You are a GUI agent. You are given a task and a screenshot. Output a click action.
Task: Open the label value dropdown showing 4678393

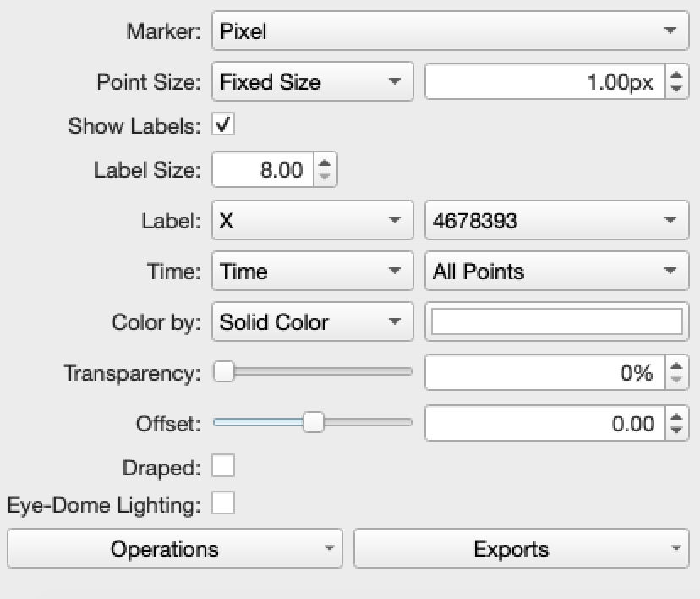point(555,221)
